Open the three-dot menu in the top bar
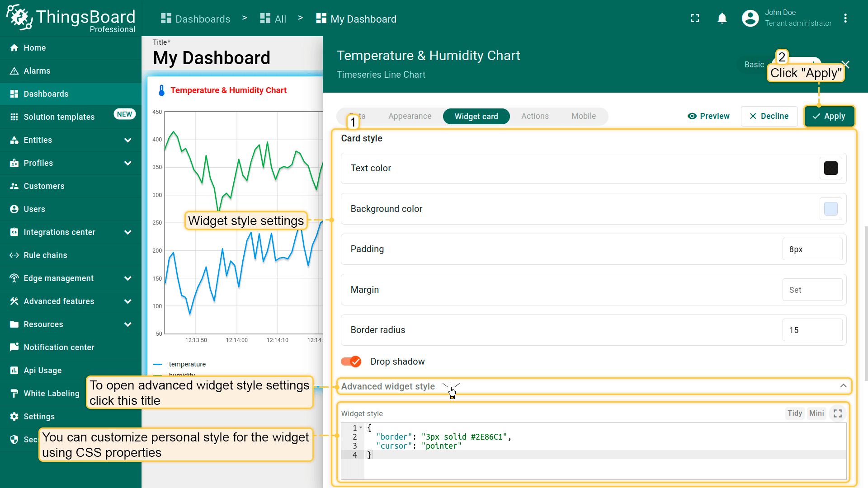 tap(845, 19)
